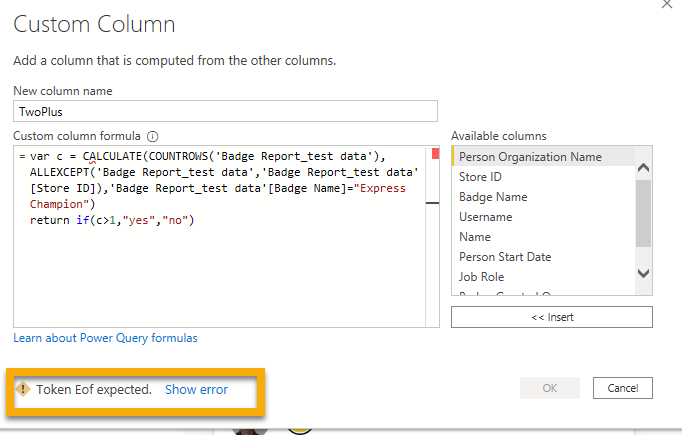Select Badge Name in Available columns

tap(543, 197)
